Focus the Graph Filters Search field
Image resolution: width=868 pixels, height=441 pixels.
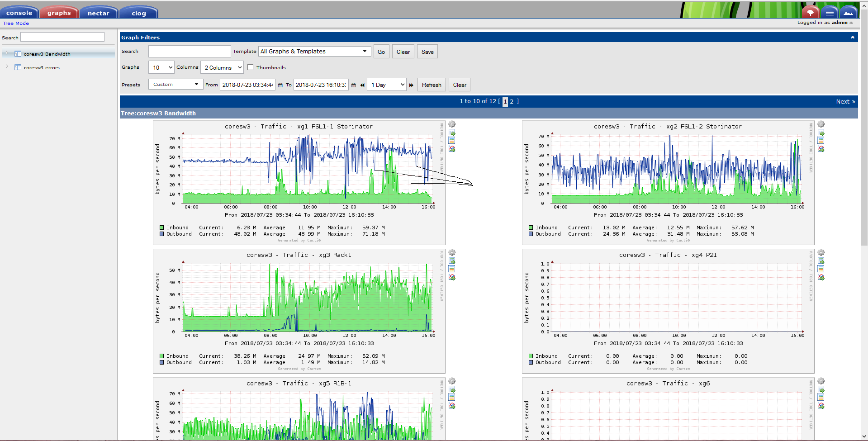pyautogui.click(x=190, y=51)
